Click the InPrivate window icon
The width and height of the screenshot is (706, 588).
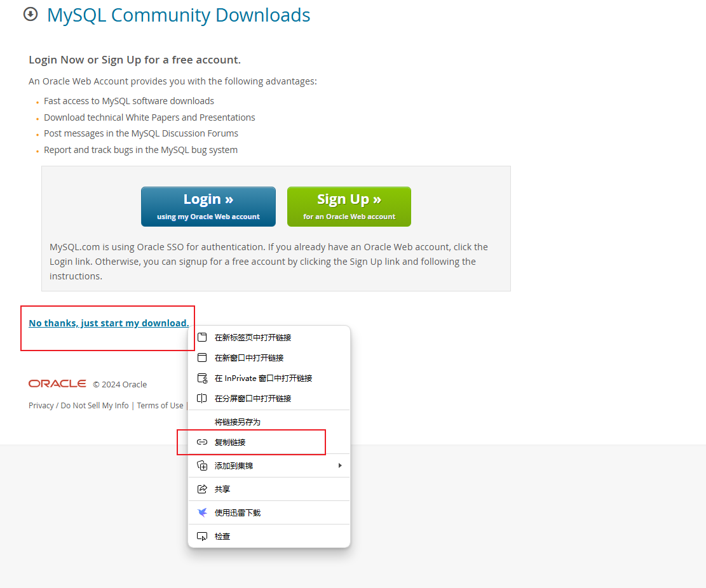coord(201,378)
